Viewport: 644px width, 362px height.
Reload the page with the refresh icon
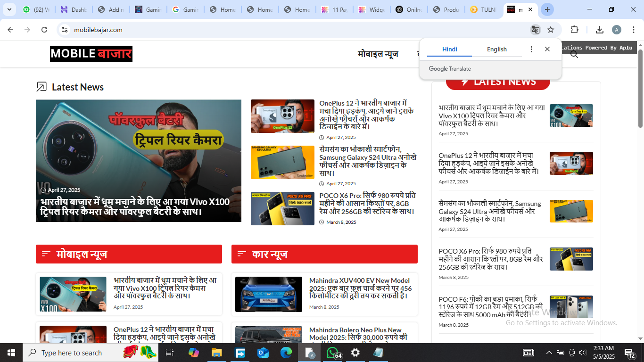coord(44,30)
